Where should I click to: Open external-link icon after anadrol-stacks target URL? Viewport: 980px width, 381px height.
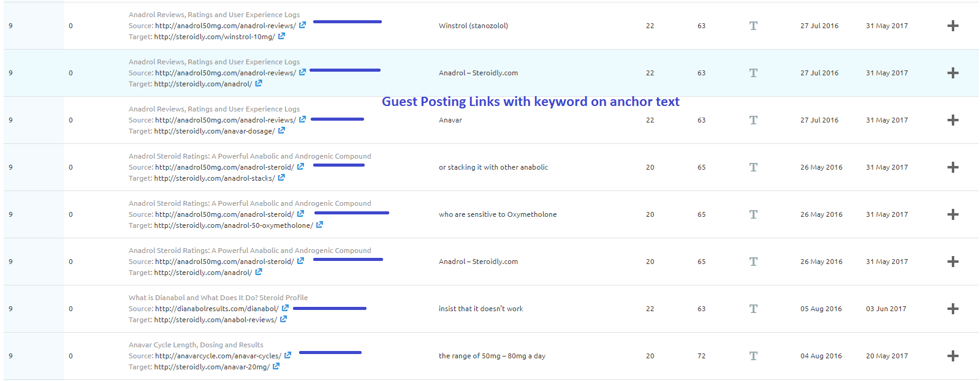pyautogui.click(x=281, y=178)
